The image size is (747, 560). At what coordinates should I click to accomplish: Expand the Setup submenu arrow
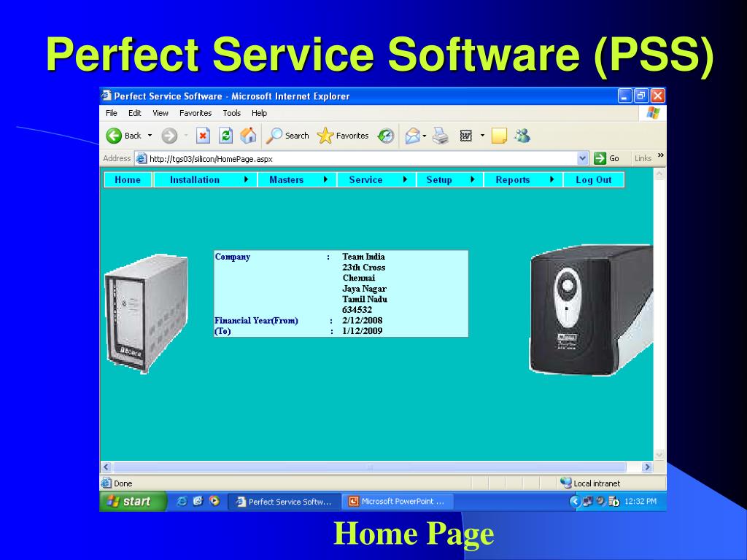coord(473,179)
